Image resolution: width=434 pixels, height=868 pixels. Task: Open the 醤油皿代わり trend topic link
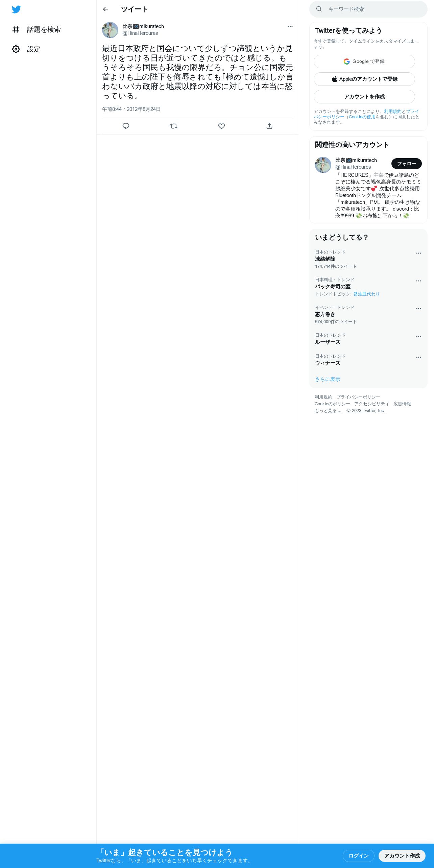(366, 294)
